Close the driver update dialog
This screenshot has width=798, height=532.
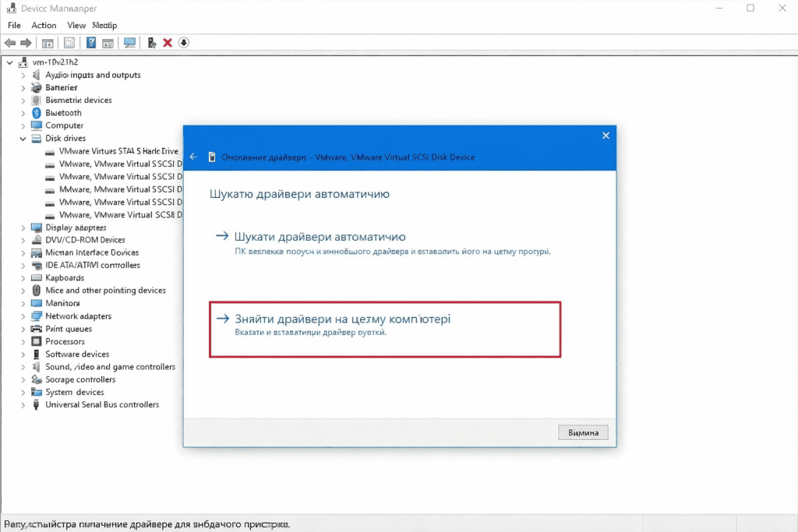point(606,136)
